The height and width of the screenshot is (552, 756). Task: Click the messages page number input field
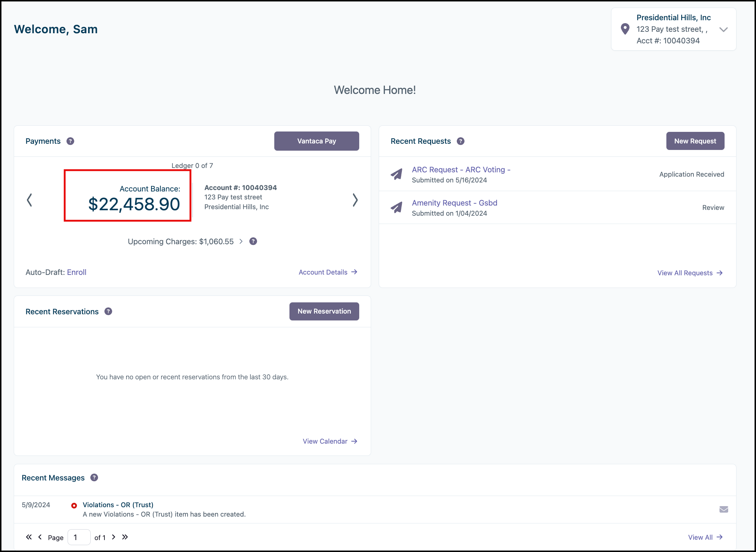point(79,537)
